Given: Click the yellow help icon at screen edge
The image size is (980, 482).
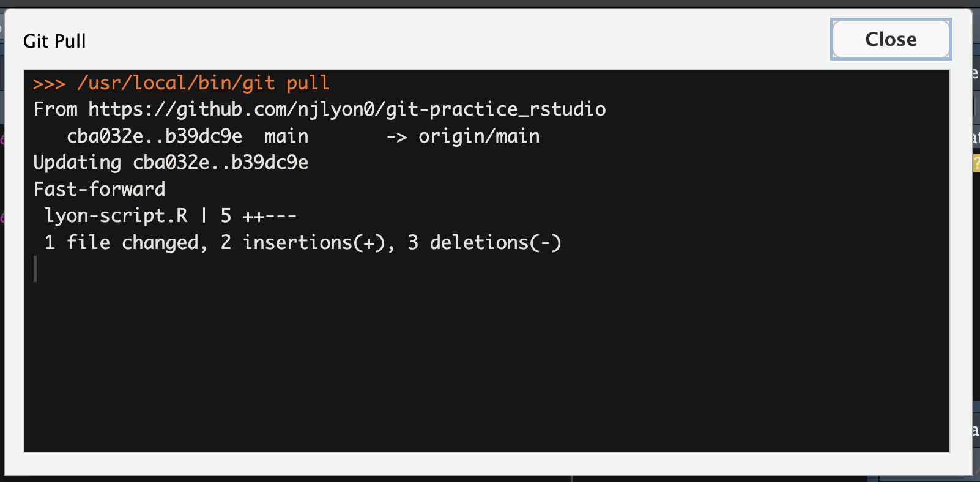Looking at the screenshot, I should pyautogui.click(x=976, y=163).
